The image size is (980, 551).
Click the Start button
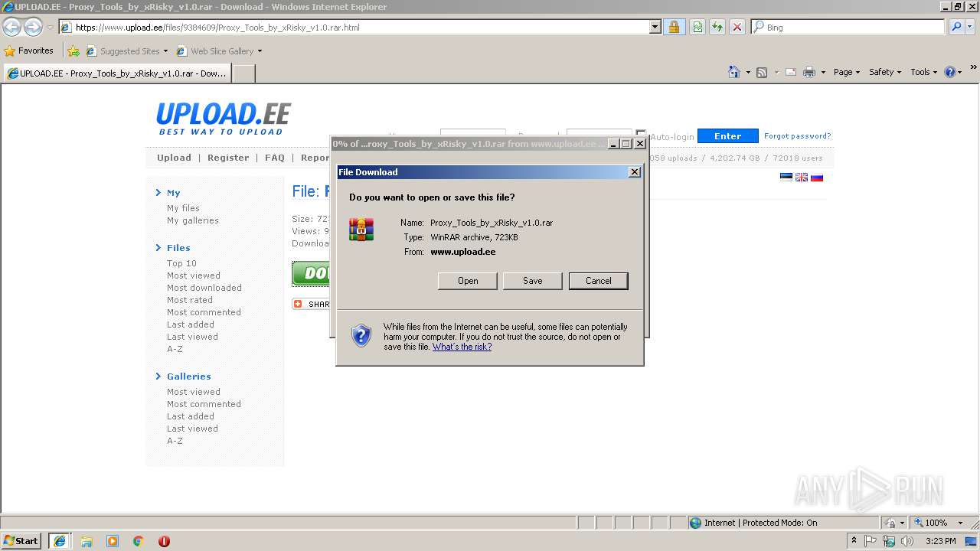21,541
